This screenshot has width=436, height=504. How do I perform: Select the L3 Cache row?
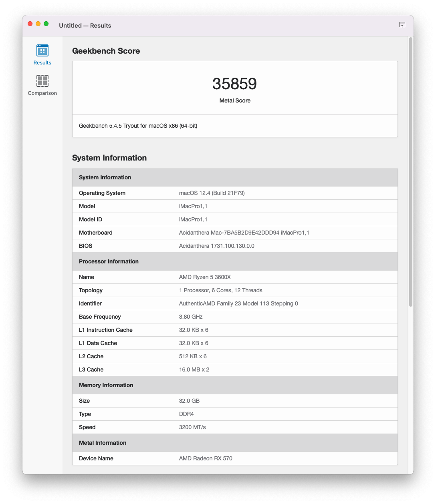point(234,369)
